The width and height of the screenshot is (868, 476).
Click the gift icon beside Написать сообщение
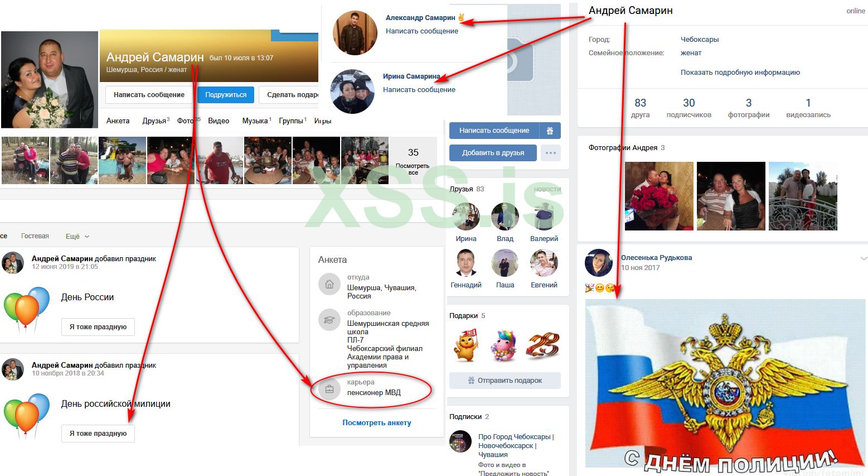pyautogui.click(x=550, y=131)
